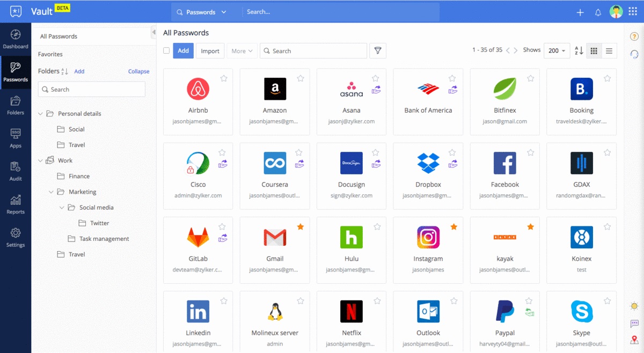Open the Apps section from the sidebar
The height and width of the screenshot is (353, 644).
coord(16,138)
